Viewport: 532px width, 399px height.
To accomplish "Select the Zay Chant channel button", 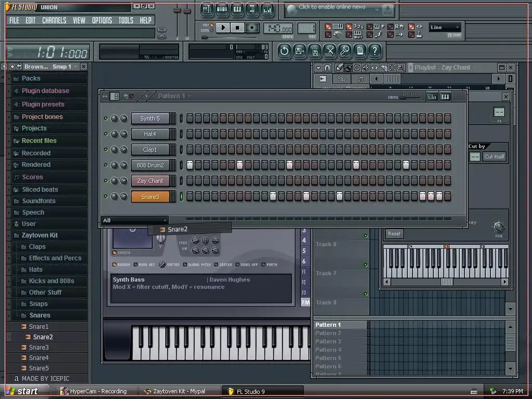I will (x=150, y=181).
